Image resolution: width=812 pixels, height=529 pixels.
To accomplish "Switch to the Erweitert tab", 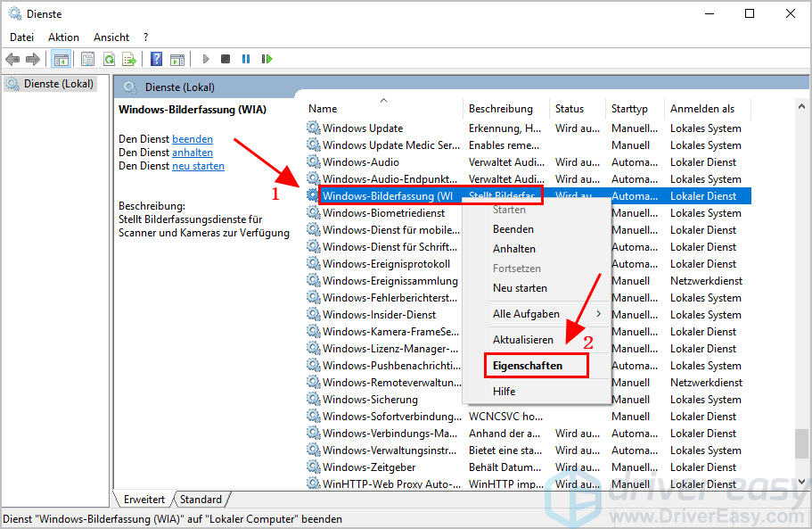I will click(144, 500).
